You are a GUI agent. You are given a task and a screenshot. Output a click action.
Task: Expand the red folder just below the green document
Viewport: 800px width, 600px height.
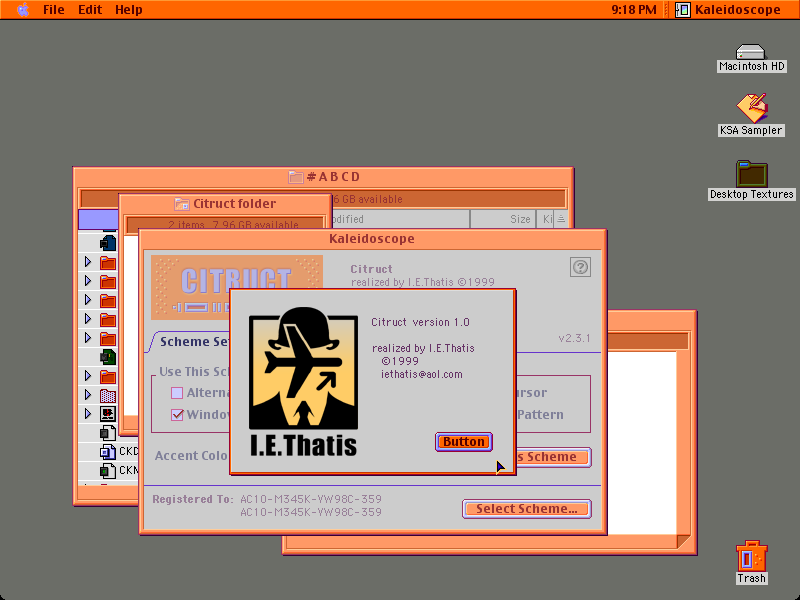pos(88,376)
